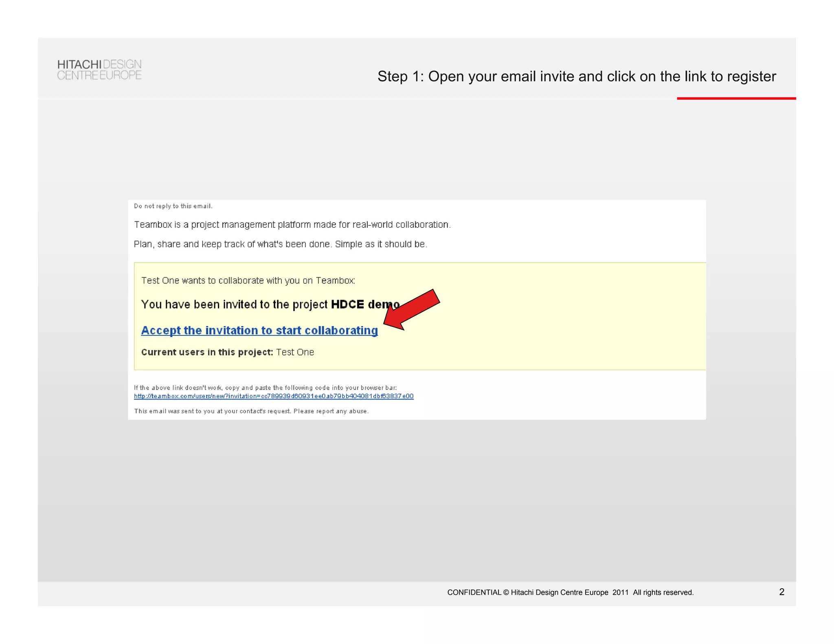
Task: Click the 'Please report any abuse' line
Action: pos(331,411)
